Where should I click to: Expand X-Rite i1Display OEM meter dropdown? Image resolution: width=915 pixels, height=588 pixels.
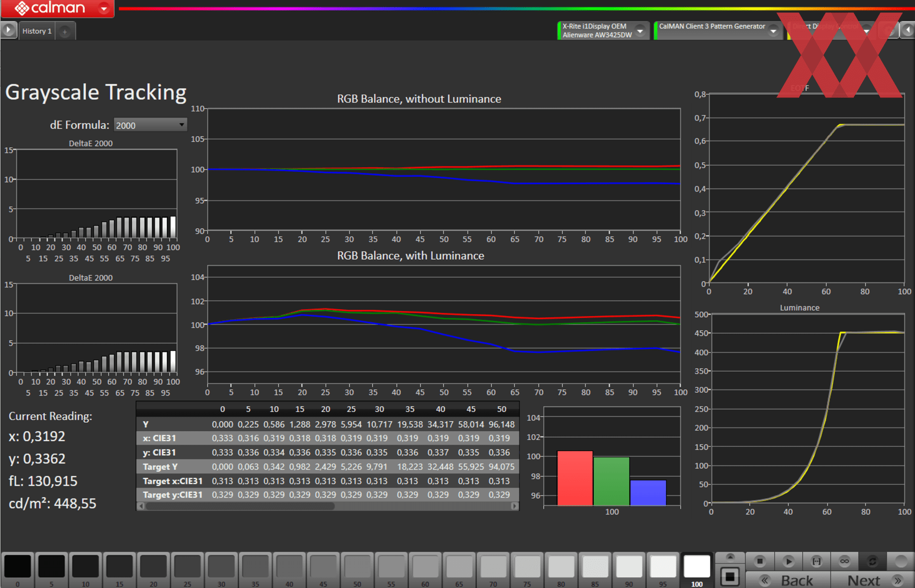click(x=640, y=31)
